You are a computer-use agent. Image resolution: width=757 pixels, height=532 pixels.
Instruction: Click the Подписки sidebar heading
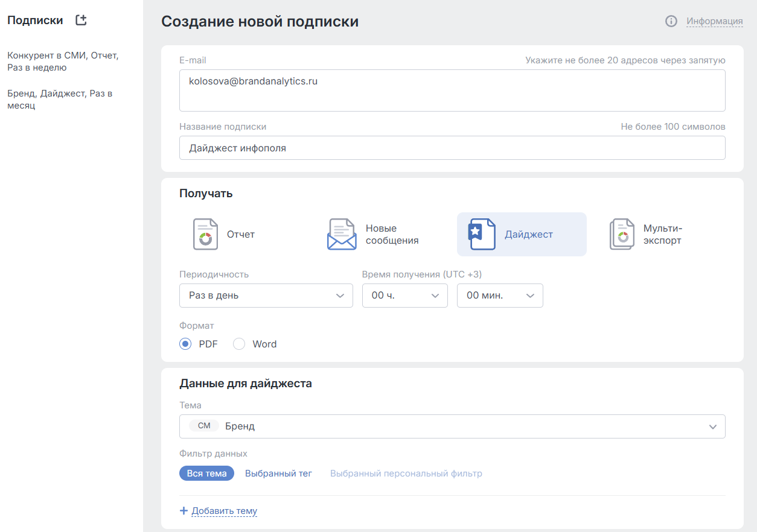[x=35, y=21]
